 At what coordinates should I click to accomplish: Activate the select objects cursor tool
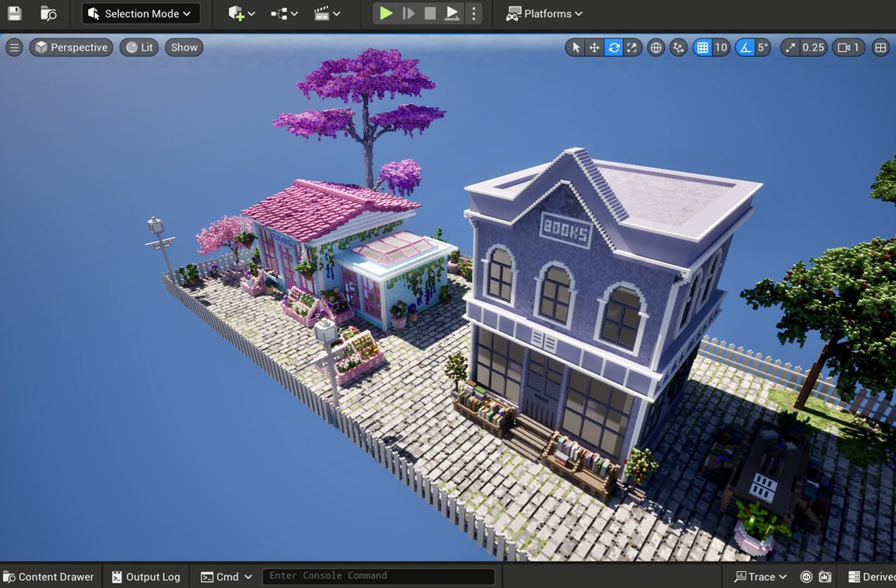pyautogui.click(x=576, y=47)
